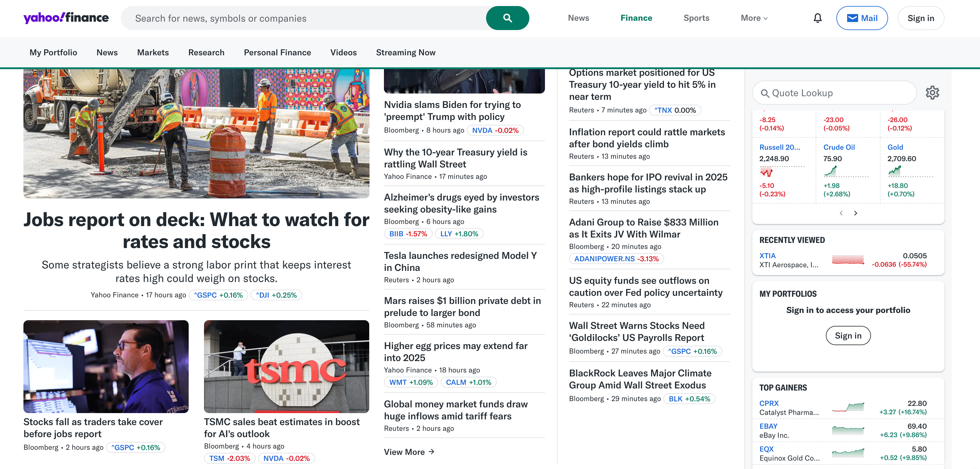The image size is (980, 469).
Task: Open the Crude Oil quote
Action: (x=838, y=147)
